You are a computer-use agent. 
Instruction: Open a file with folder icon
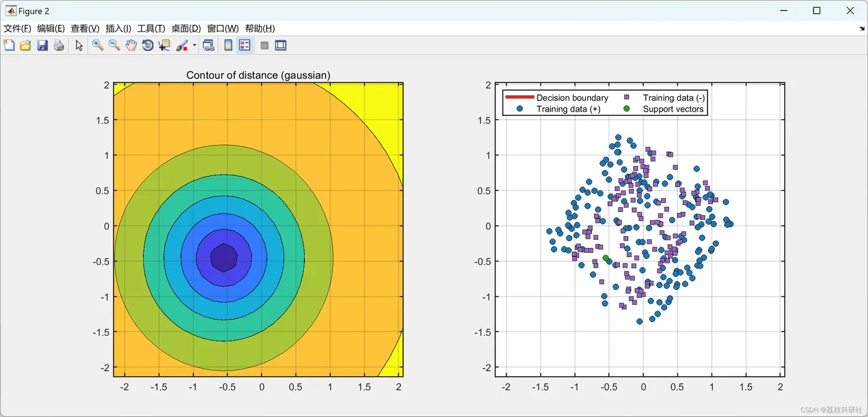[25, 45]
